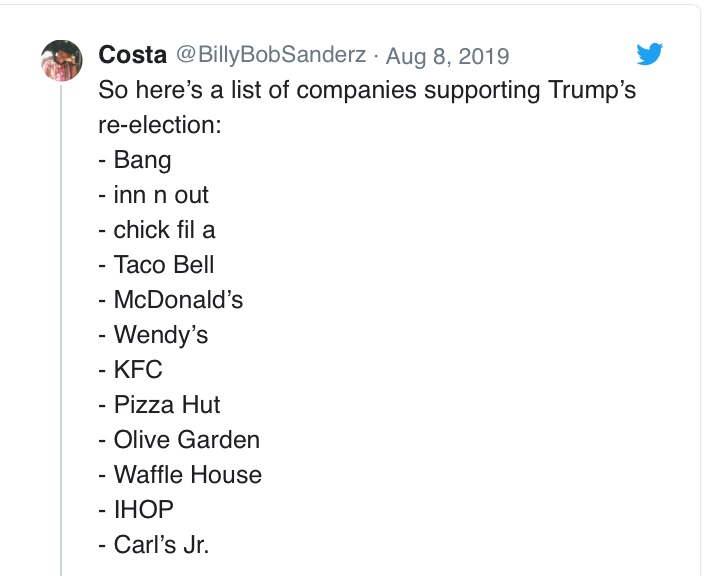Click the display name Costa

pos(133,55)
